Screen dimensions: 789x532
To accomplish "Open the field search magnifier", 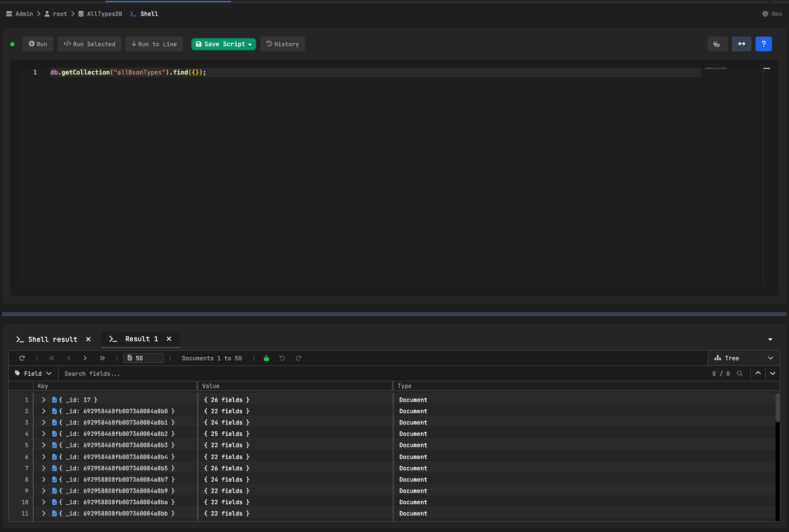I will (740, 373).
